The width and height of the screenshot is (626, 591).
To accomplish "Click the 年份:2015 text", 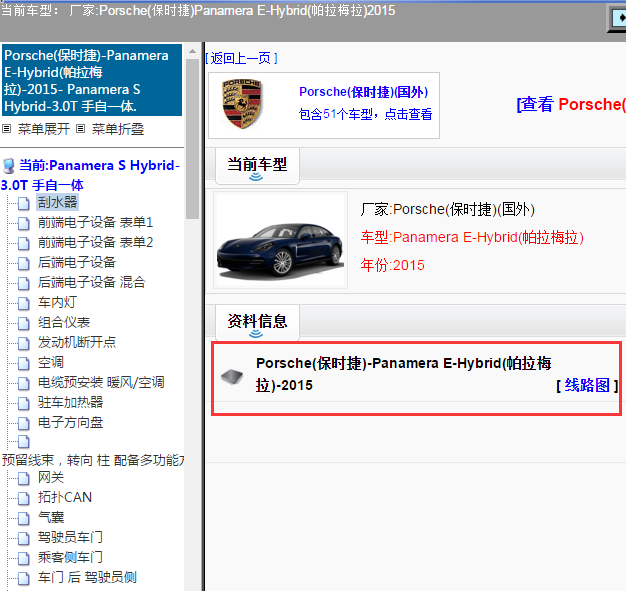I will pos(392,265).
